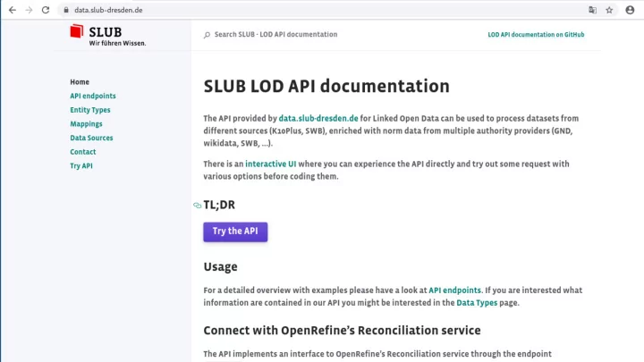Follow the Data Types link under Usage
644x362 pixels.
[x=477, y=302]
